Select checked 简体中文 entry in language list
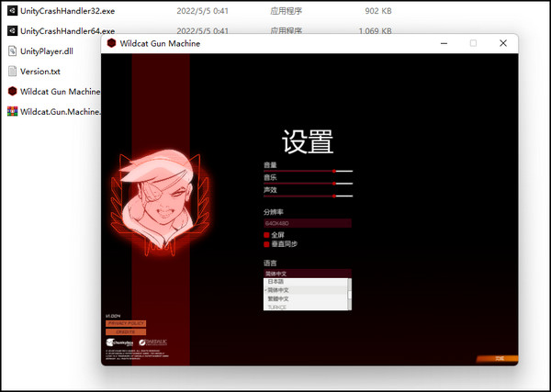551x392 pixels. 306,290
